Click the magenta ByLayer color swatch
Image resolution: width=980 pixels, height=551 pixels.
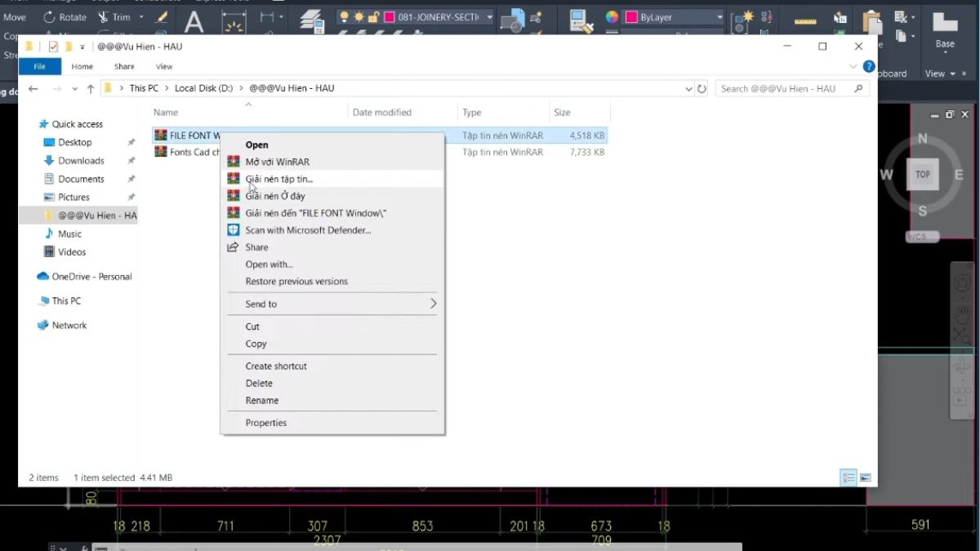631,16
